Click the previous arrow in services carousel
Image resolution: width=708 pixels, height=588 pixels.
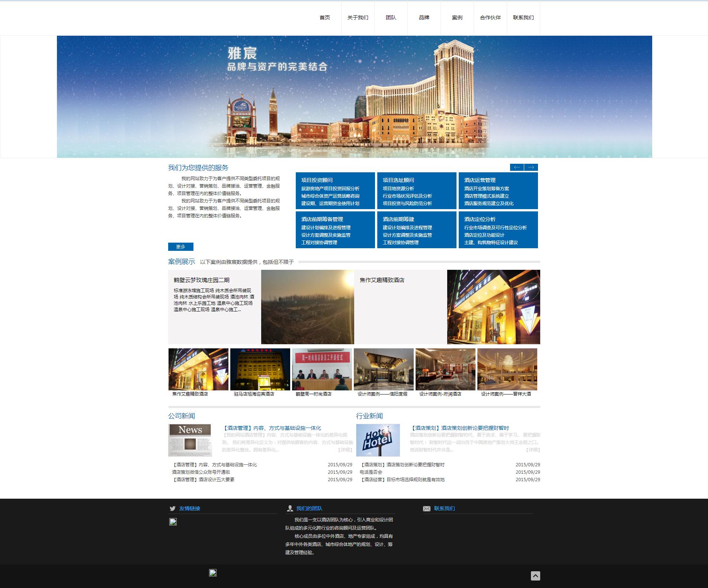coord(517,167)
